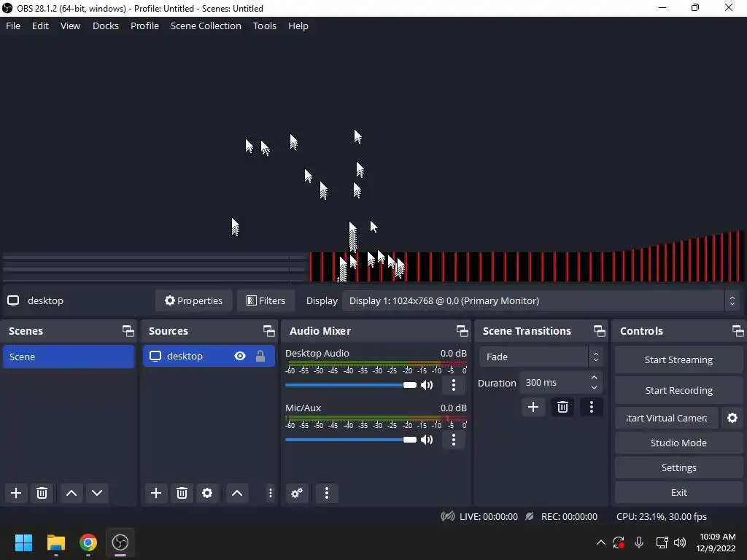The height and width of the screenshot is (560, 747).
Task: Float the Scene Transitions dock
Action: coord(600,331)
